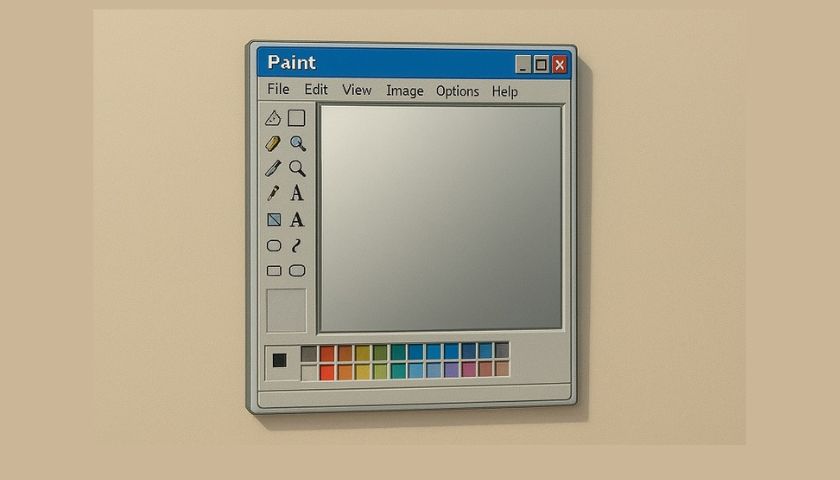
Task: Click the clear-lens Magnifier tool
Action: 297,169
